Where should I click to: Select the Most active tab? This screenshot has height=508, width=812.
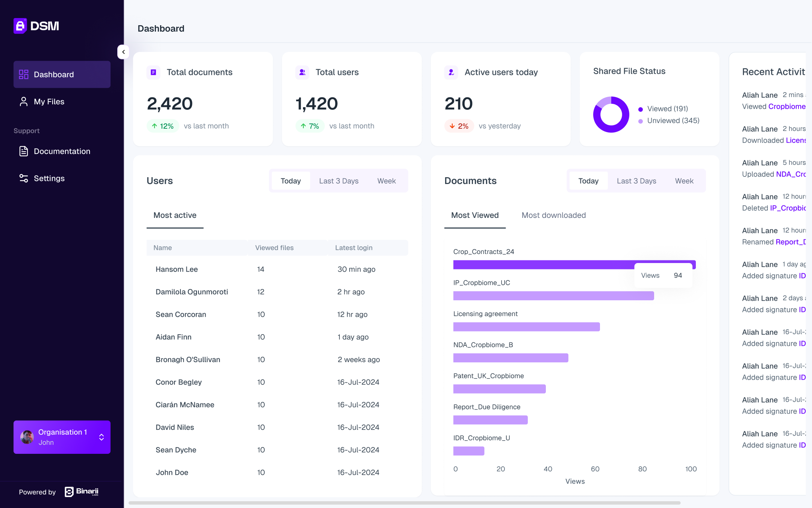tap(175, 215)
